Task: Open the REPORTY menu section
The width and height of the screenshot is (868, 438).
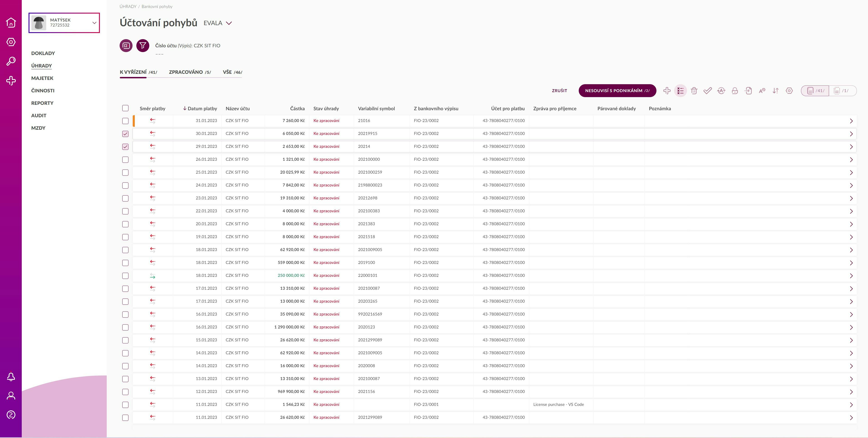Action: pos(42,103)
